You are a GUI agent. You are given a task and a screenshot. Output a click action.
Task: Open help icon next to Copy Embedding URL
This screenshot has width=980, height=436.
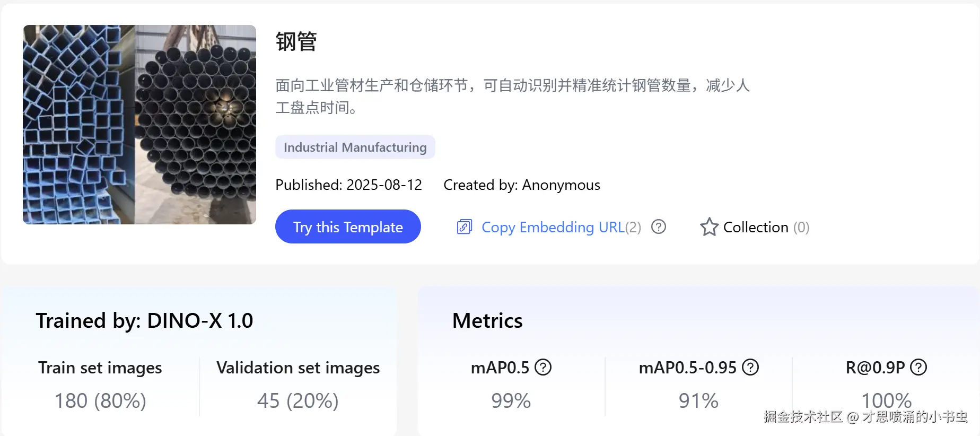(x=659, y=227)
